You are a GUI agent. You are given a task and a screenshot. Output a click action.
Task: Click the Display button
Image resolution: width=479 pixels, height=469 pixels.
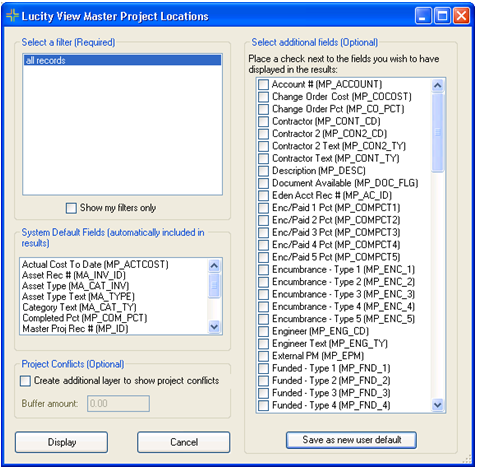[62, 442]
